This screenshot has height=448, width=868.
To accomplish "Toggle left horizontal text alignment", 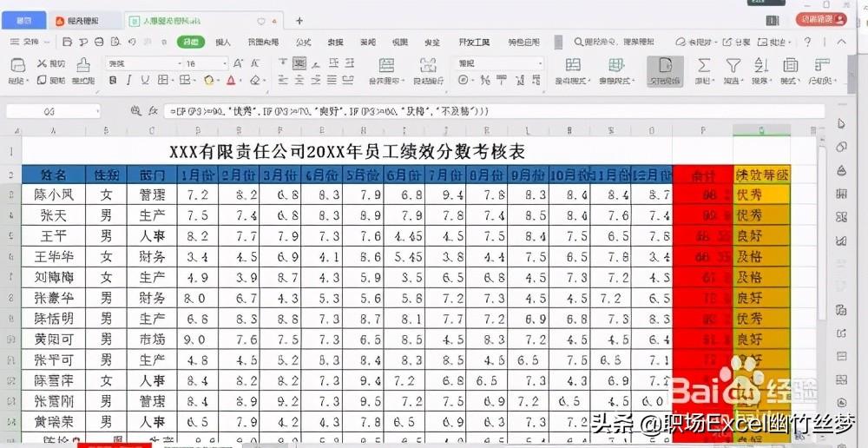I will coord(283,80).
